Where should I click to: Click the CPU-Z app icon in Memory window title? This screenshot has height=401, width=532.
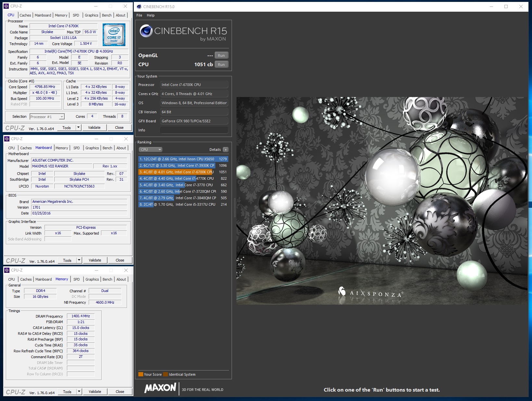(7, 270)
